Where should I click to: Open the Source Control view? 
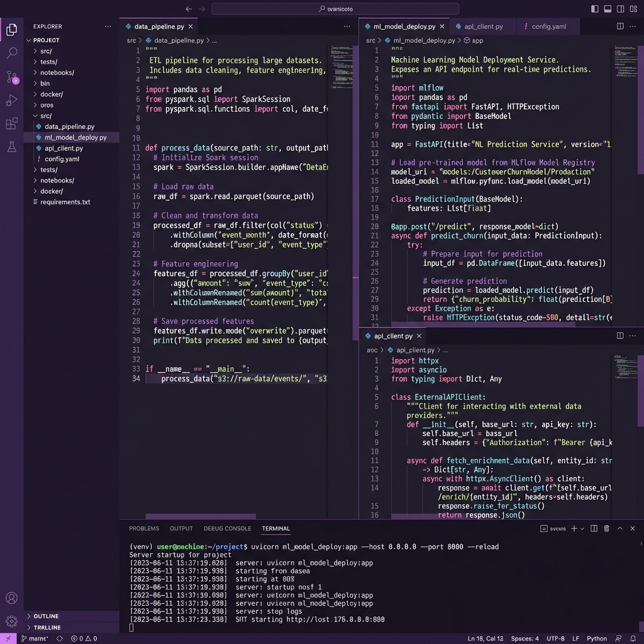pos(11,77)
